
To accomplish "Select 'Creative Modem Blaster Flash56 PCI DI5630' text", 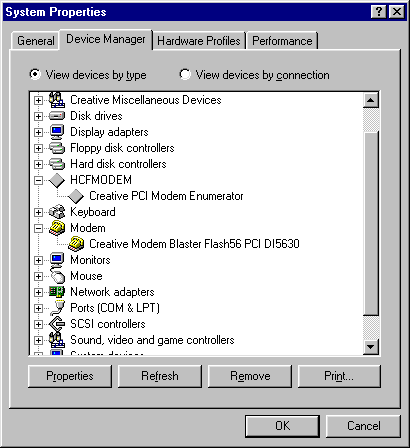I will click(x=194, y=244).
